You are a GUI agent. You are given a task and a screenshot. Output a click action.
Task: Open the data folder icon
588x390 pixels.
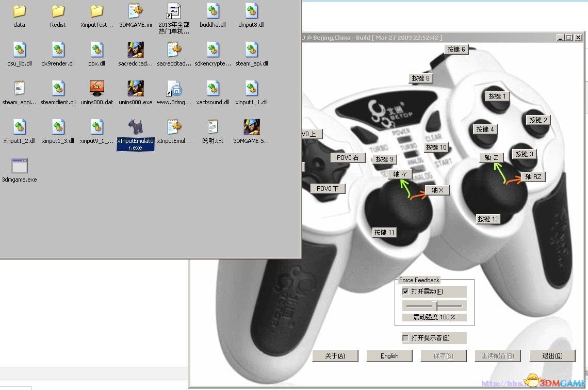click(19, 11)
